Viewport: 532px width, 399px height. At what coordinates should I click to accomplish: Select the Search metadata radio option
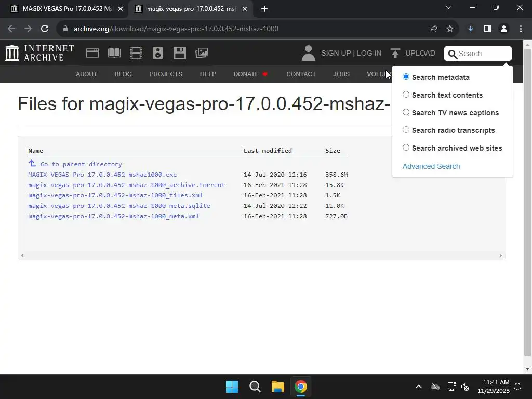click(406, 77)
